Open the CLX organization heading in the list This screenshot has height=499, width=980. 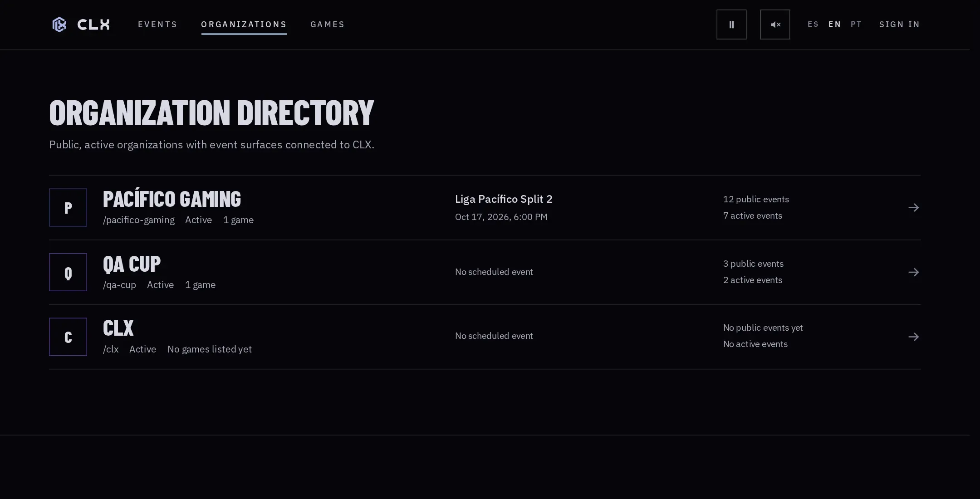coord(118,328)
